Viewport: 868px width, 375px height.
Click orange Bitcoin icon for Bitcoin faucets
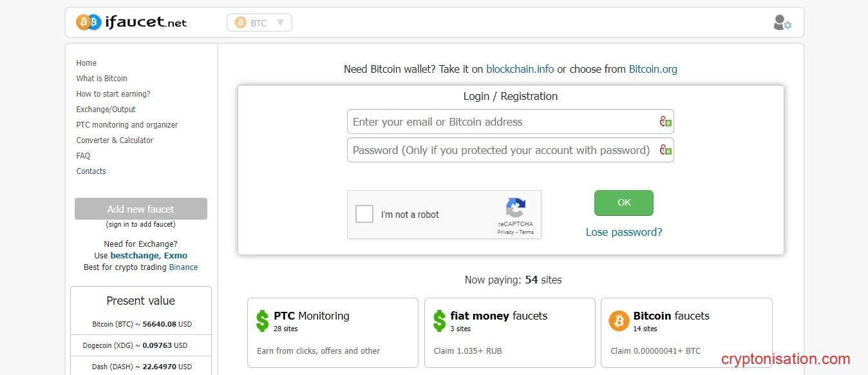619,320
